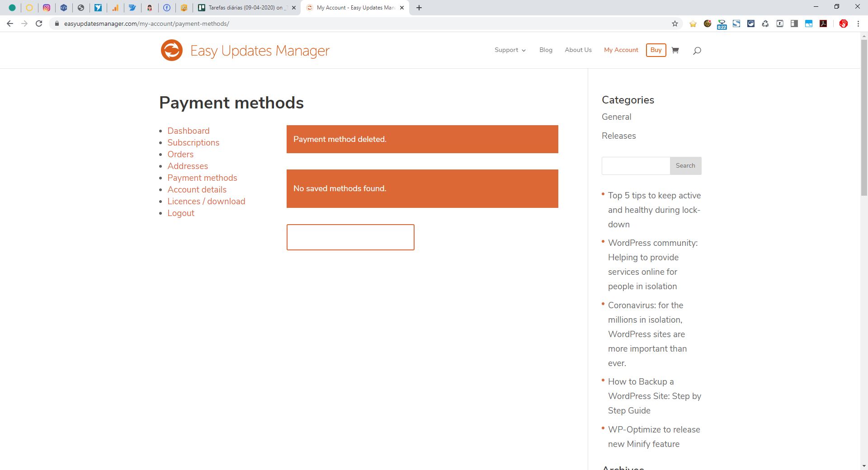This screenshot has width=868, height=470.
Task: Open the blue S extension
Action: point(736,23)
